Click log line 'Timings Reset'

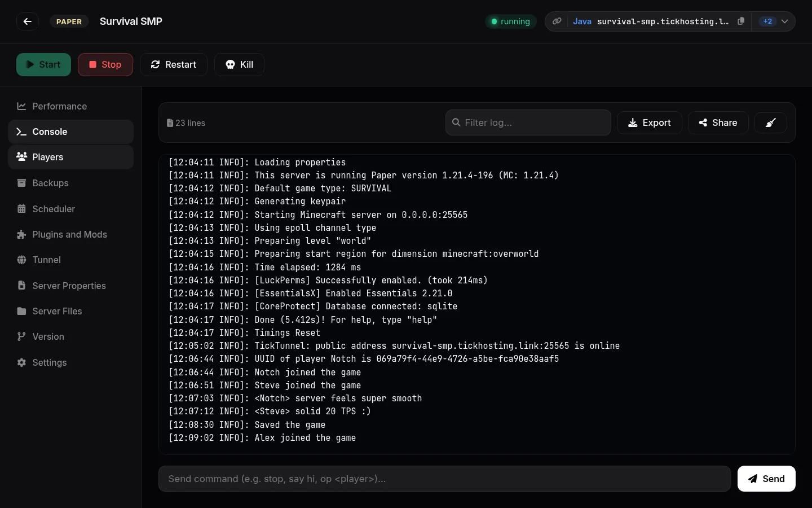click(x=244, y=333)
